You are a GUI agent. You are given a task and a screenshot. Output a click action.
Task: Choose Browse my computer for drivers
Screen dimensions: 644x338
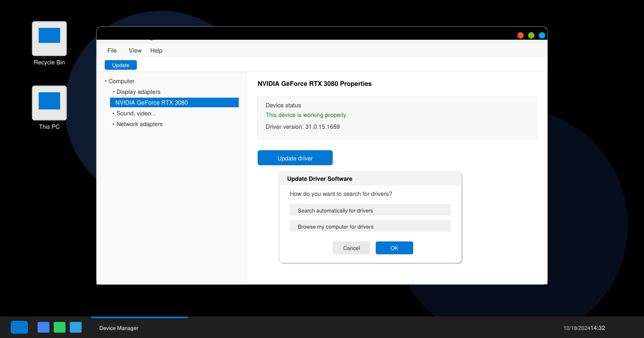click(370, 226)
